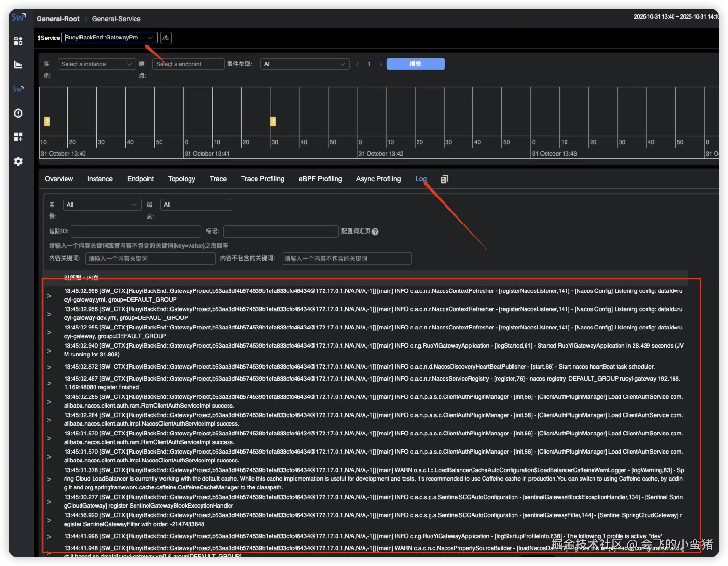Go to previous event page arrow
This screenshot has width=728, height=566.
point(357,64)
